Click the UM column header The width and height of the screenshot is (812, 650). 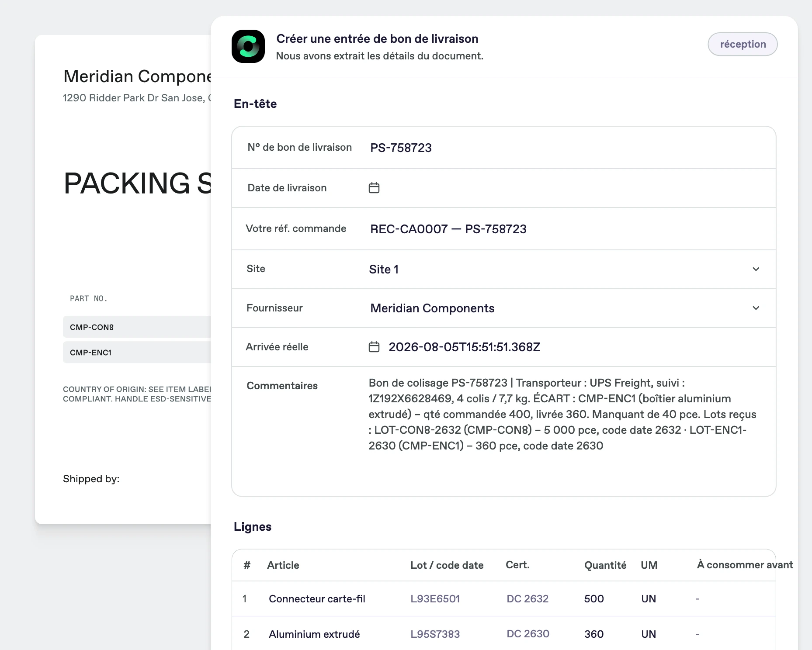click(x=649, y=565)
